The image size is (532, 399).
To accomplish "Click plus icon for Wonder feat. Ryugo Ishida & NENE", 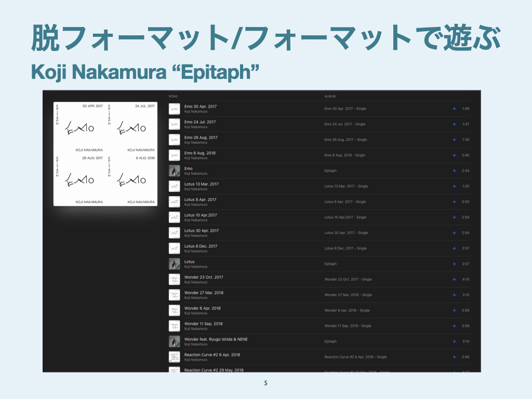I will pos(454,341).
